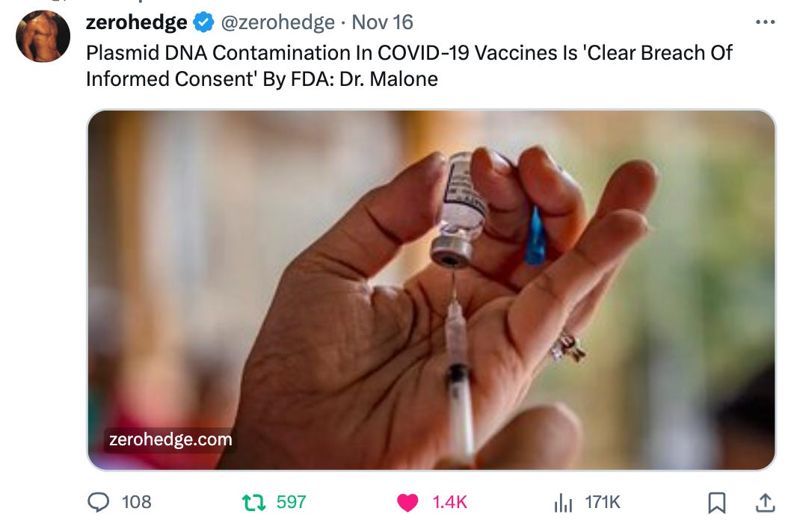Click the 1.4K likes count

tap(449, 502)
